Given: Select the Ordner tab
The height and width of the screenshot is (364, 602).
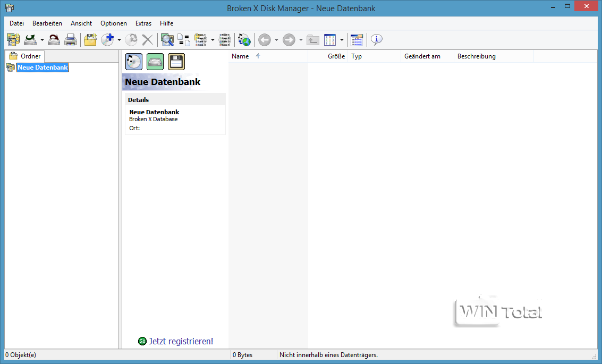Looking at the screenshot, I should point(25,56).
